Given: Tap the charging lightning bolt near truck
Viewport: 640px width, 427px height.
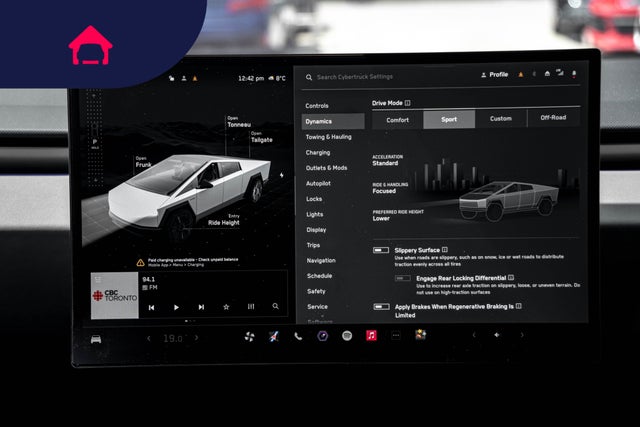Looking at the screenshot, I should tap(282, 175).
